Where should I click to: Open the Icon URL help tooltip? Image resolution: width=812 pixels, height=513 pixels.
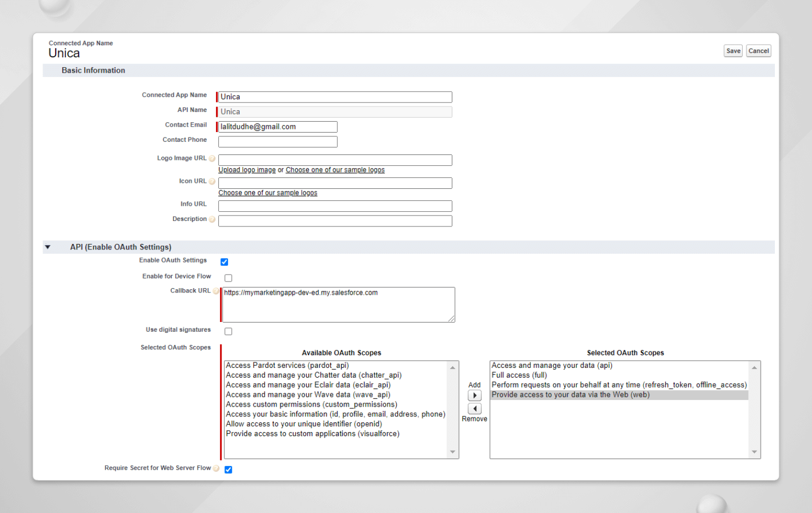tap(213, 181)
